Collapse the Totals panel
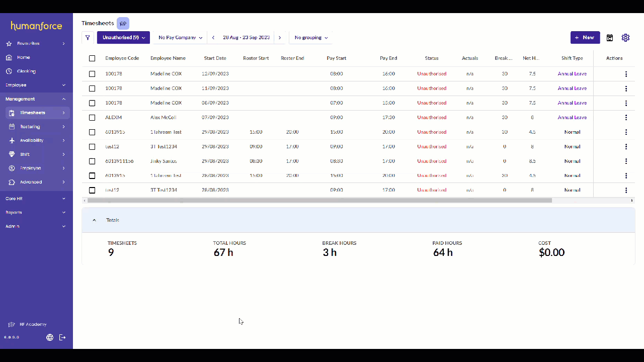The width and height of the screenshot is (644, 362). 94,220
